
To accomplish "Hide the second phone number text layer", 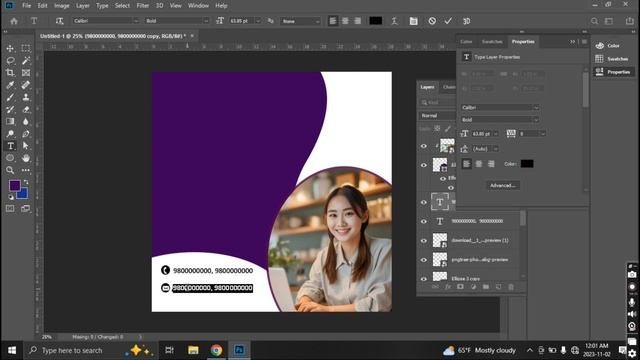I will (x=424, y=221).
